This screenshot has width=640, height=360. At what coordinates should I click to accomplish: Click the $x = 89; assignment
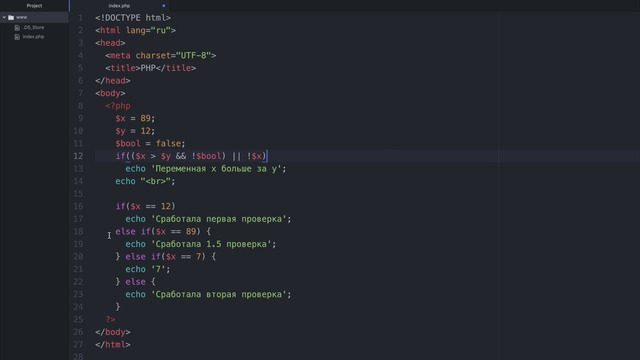click(135, 118)
